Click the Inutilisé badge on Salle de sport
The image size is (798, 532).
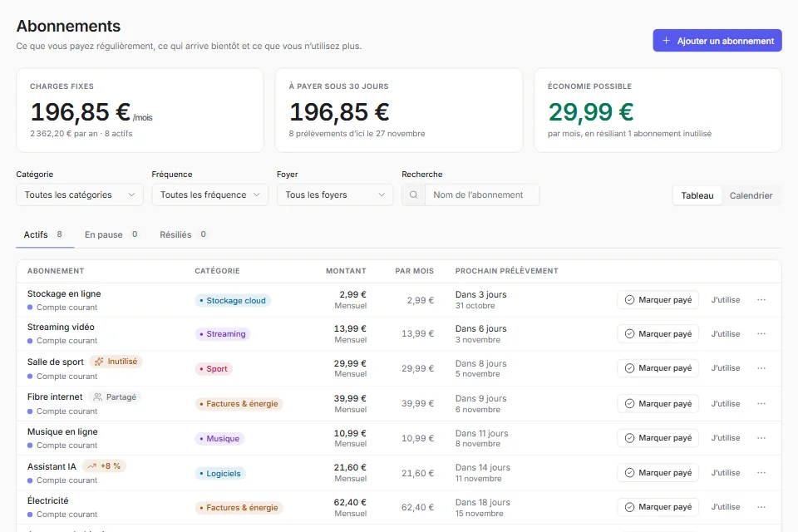click(x=116, y=362)
